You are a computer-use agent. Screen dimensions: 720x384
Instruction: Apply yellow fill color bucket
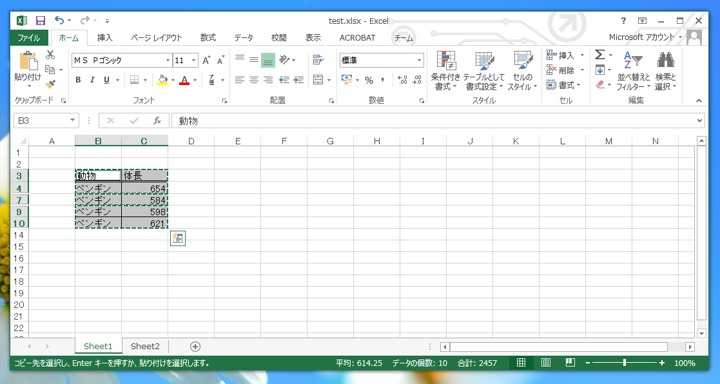point(162,80)
